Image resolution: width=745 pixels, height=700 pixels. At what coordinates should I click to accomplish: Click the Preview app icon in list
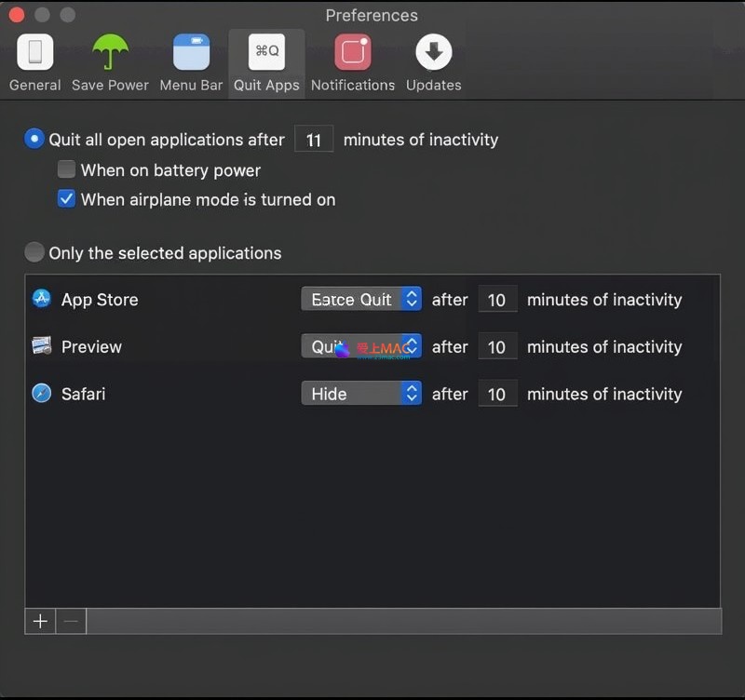coord(41,346)
